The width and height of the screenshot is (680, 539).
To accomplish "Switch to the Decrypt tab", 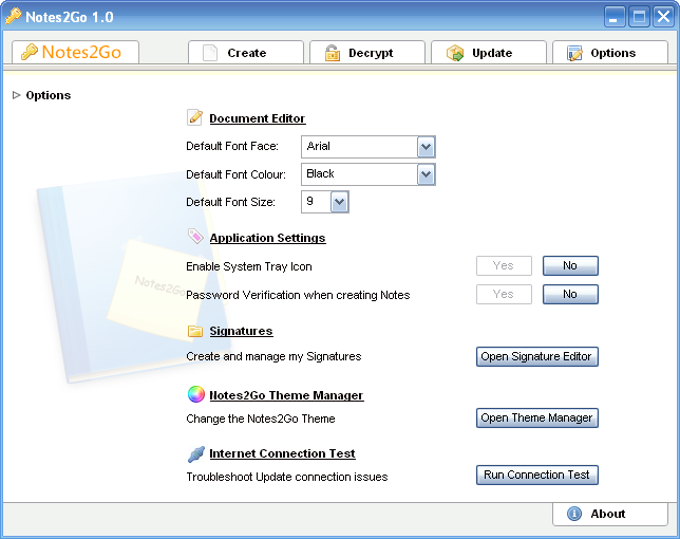I will (367, 52).
